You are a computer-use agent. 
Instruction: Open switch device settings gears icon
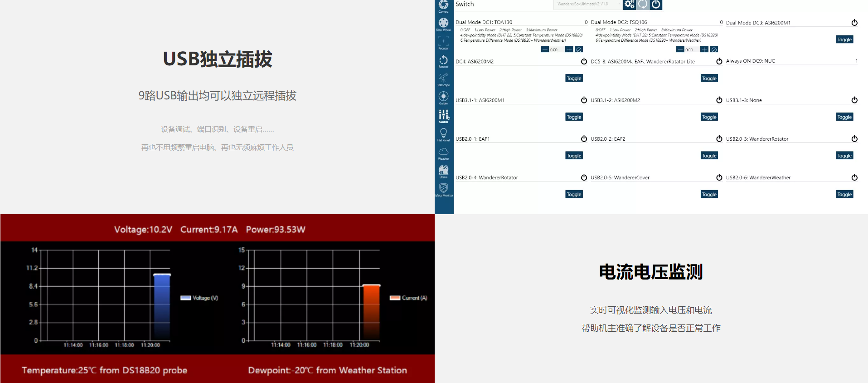[x=629, y=5]
